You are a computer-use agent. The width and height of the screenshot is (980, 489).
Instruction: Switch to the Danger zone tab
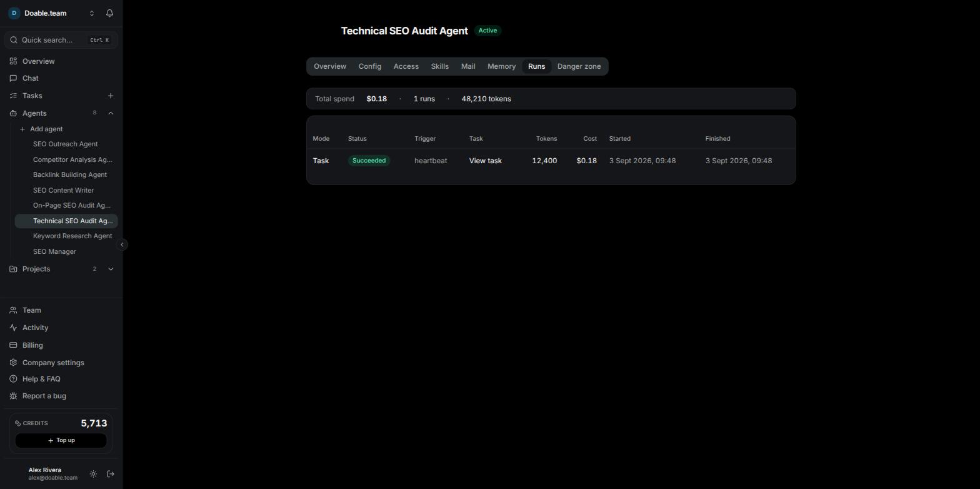click(579, 66)
